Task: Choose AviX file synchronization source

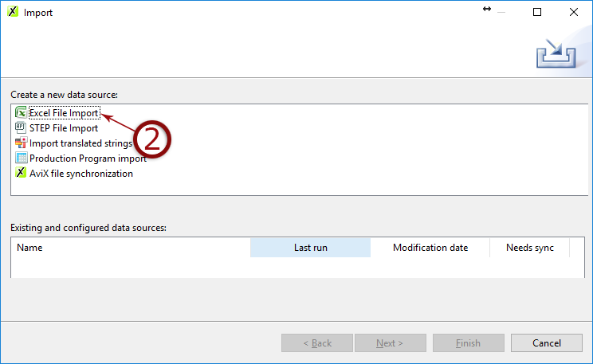Action: tap(81, 174)
